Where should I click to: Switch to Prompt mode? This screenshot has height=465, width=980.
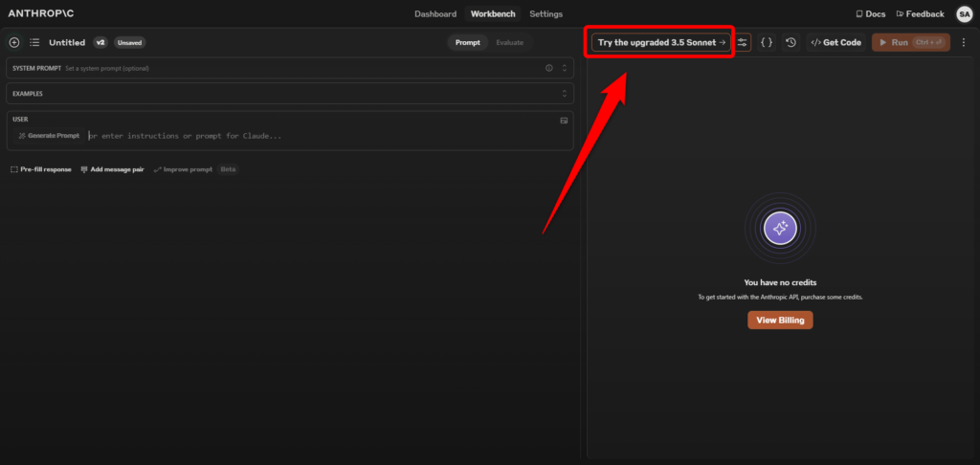[x=467, y=42]
